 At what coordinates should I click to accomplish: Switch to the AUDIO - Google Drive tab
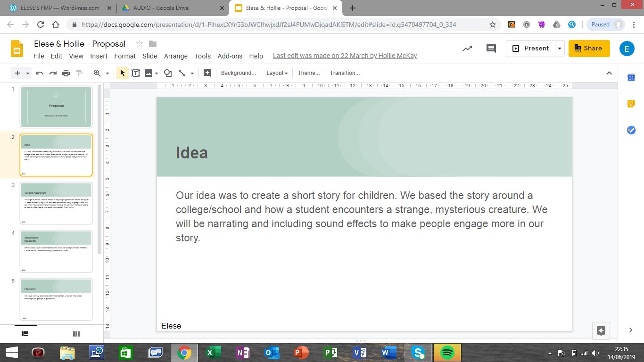point(162,8)
